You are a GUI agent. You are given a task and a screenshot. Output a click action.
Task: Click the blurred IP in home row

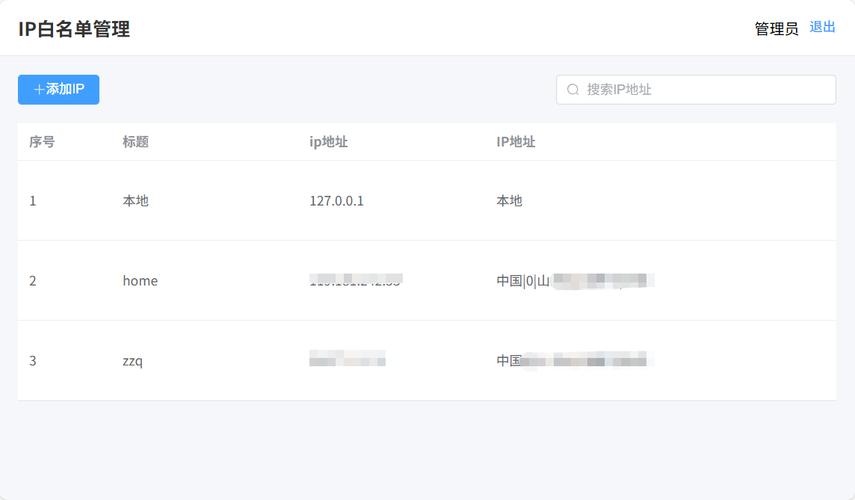[356, 280]
